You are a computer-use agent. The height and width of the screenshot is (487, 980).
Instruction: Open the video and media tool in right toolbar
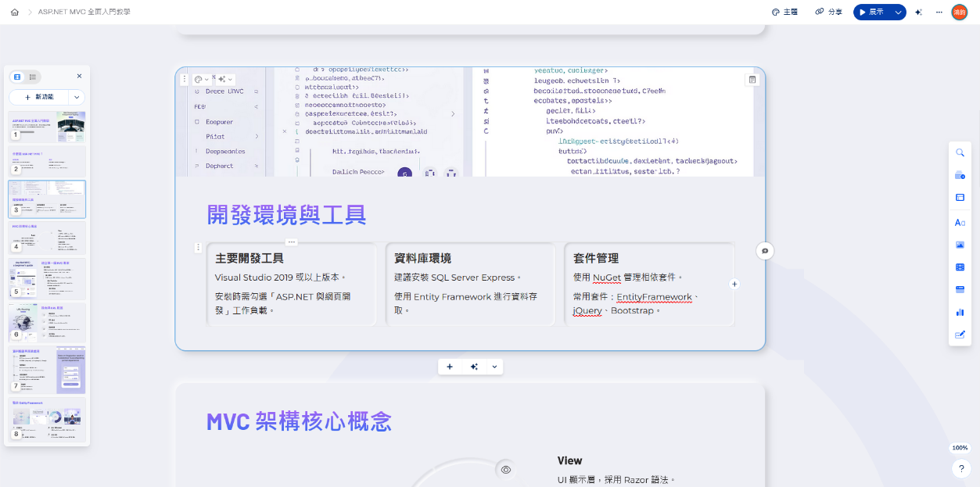(x=960, y=267)
